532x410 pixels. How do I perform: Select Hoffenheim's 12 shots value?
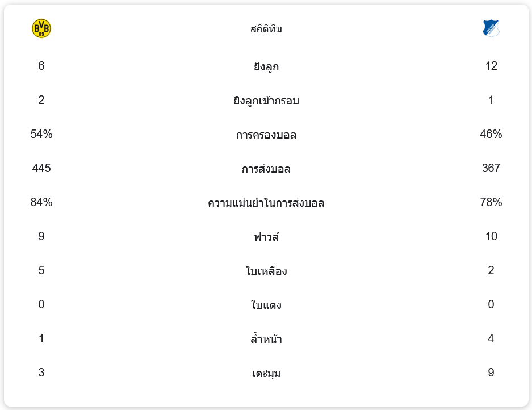pyautogui.click(x=491, y=66)
